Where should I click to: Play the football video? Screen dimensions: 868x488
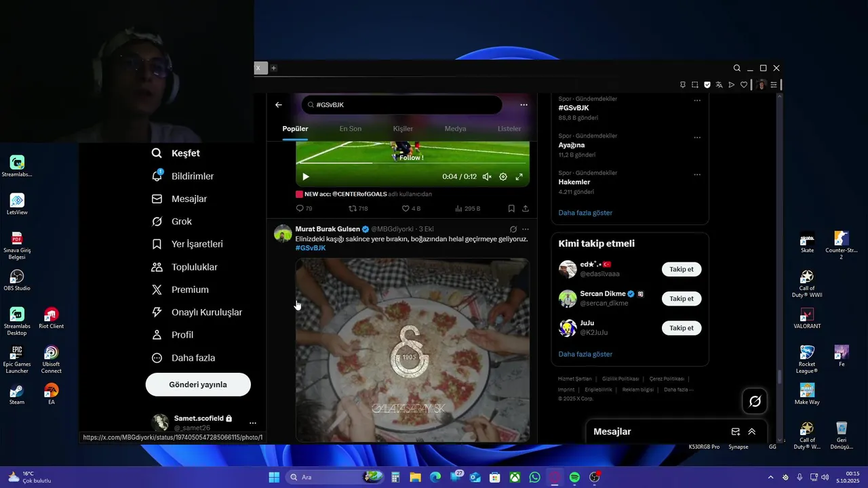pos(306,177)
